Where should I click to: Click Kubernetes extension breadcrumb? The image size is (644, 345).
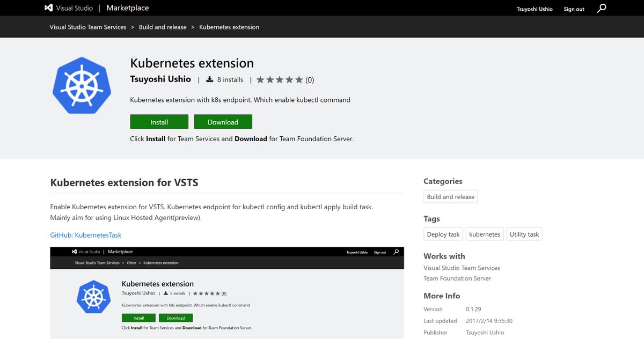[x=229, y=27]
